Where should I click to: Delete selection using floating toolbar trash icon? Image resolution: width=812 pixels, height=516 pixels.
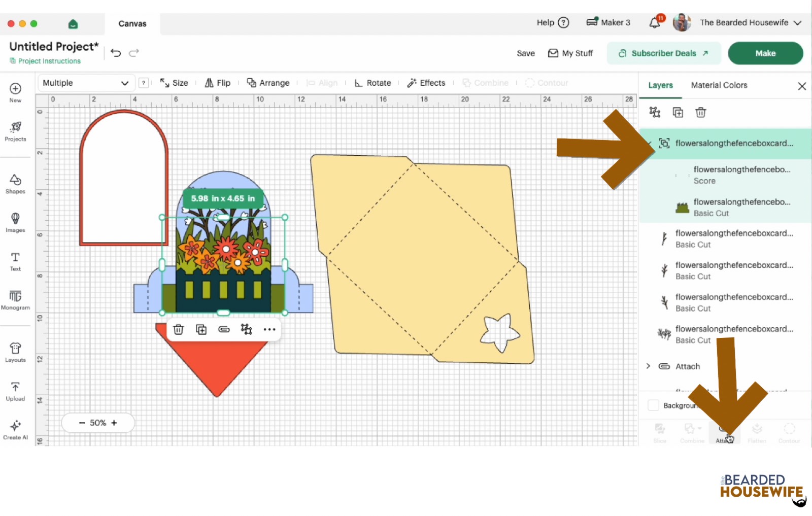pos(178,330)
